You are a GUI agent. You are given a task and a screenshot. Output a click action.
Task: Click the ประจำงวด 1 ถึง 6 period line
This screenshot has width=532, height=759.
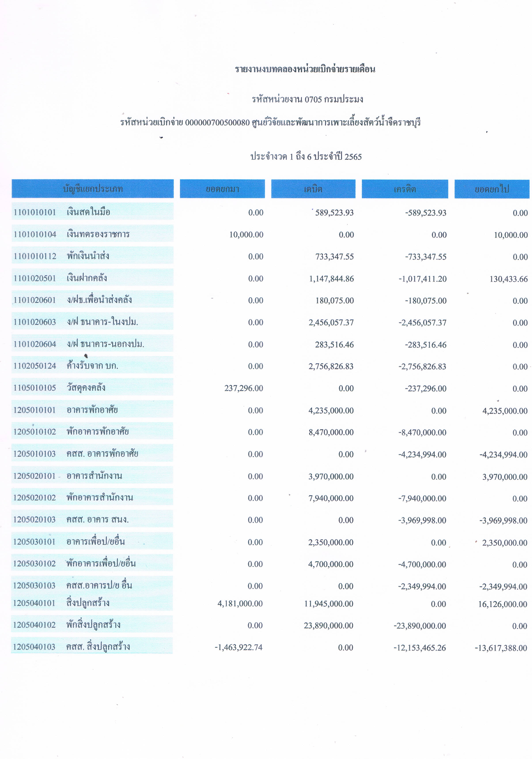point(306,156)
